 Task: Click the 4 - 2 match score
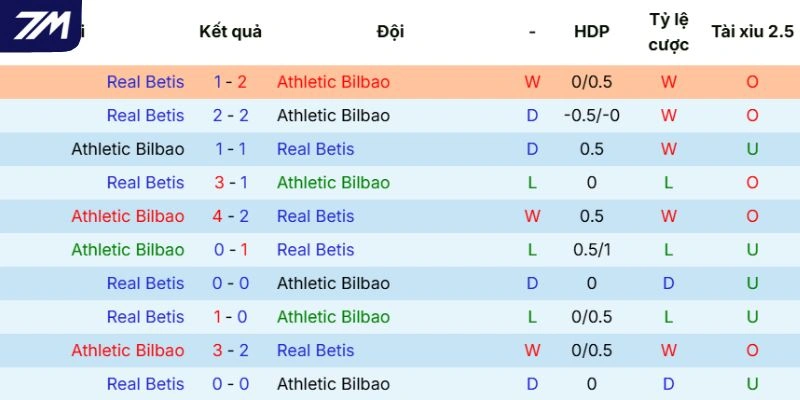(230, 216)
